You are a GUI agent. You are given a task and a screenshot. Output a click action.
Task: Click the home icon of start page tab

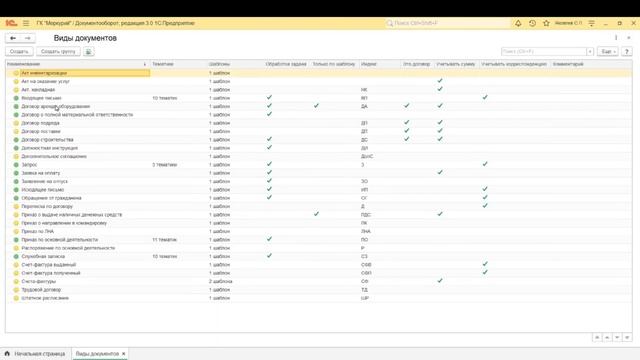click(x=7, y=353)
